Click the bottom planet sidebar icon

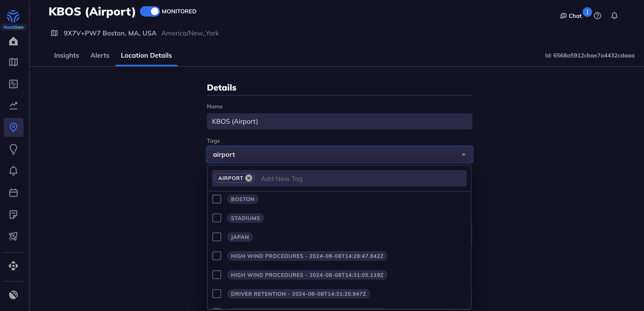click(13, 295)
